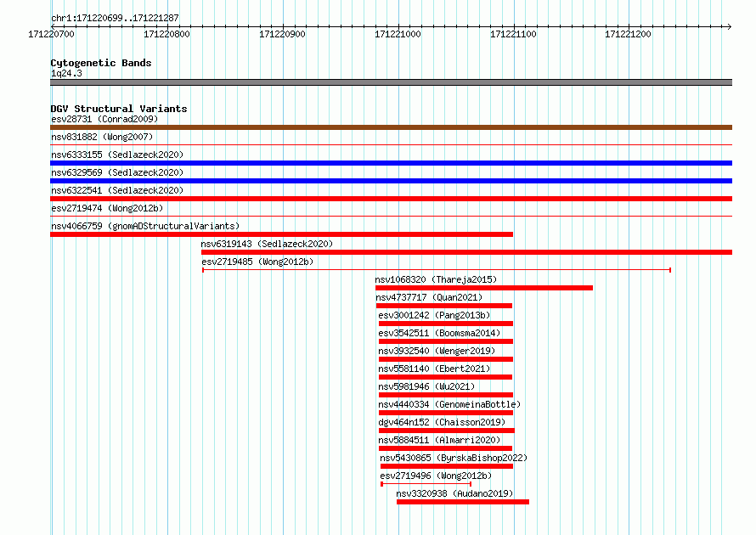
Task: Select the red nsv4066759 variant bar
Action: click(x=281, y=234)
